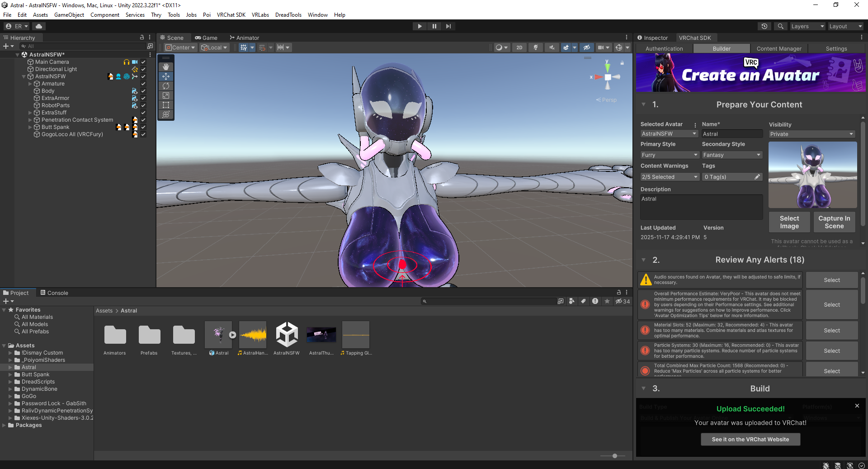868x469 pixels.
Task: Open the Primary Style dropdown showing Furry
Action: [x=670, y=155]
